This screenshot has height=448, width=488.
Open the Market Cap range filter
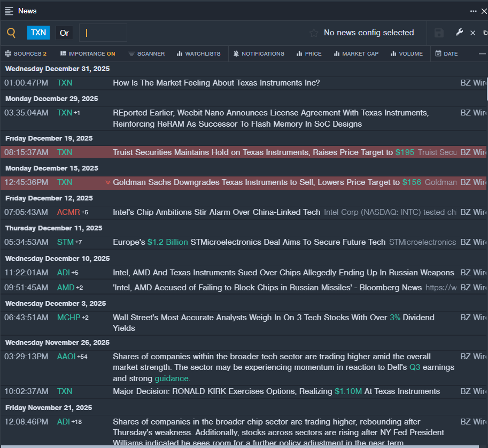pos(355,53)
